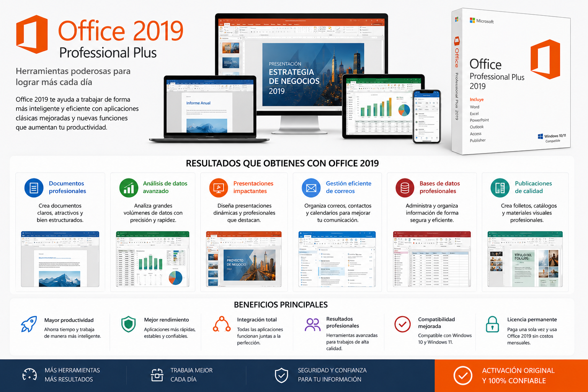This screenshot has height=392, width=588.
Task: Click the rocket icon next to Mayor productividad
Action: pos(29,324)
